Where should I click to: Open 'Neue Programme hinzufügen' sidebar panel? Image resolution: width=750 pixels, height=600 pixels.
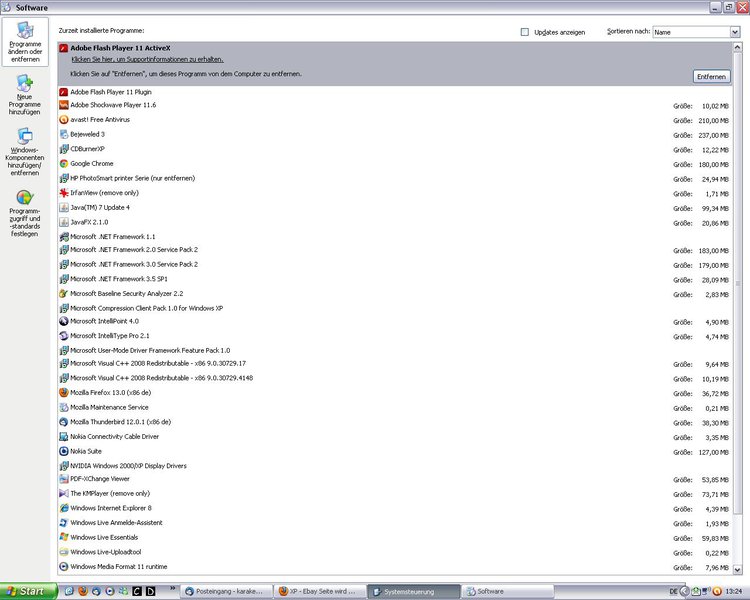(24, 95)
